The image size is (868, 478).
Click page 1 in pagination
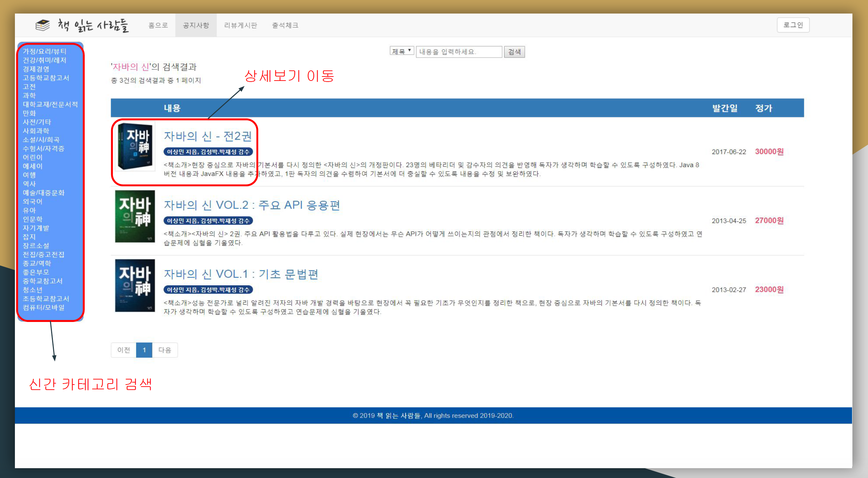point(144,350)
